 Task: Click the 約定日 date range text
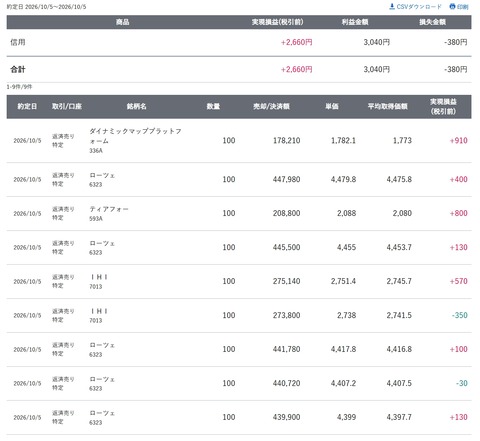tap(47, 7)
